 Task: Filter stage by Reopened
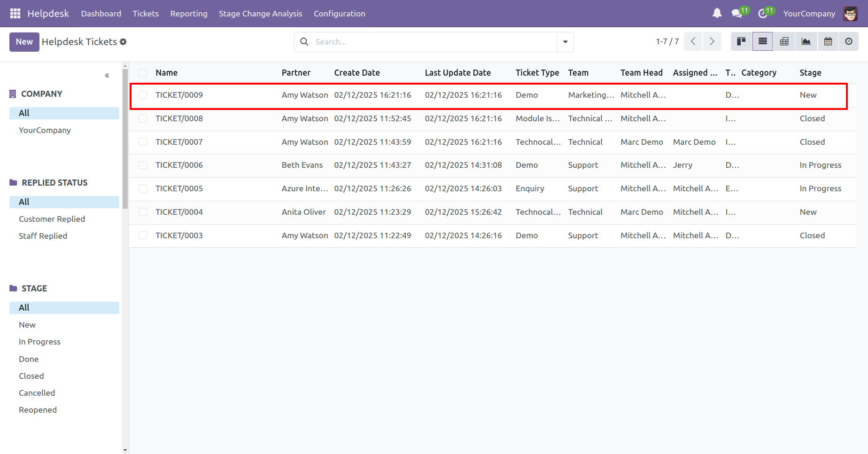[38, 410]
